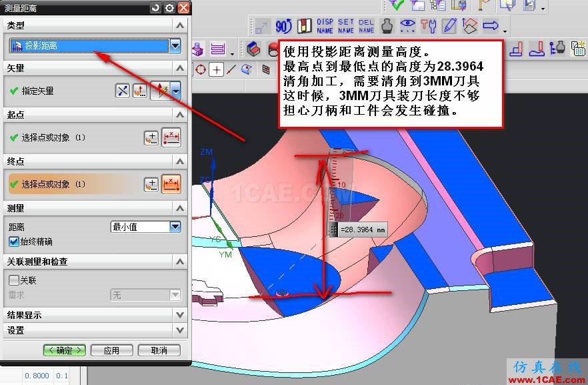Open the 距离 最小值 dropdown
588x385 pixels.
[x=175, y=227]
